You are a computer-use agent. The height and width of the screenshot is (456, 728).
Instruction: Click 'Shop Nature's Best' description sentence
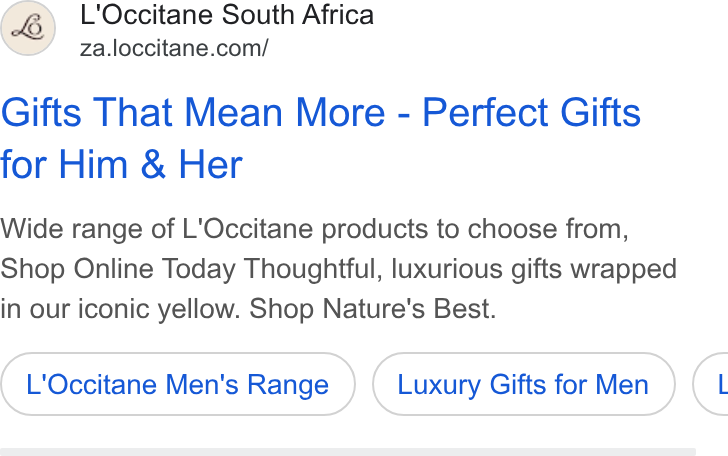[373, 309]
